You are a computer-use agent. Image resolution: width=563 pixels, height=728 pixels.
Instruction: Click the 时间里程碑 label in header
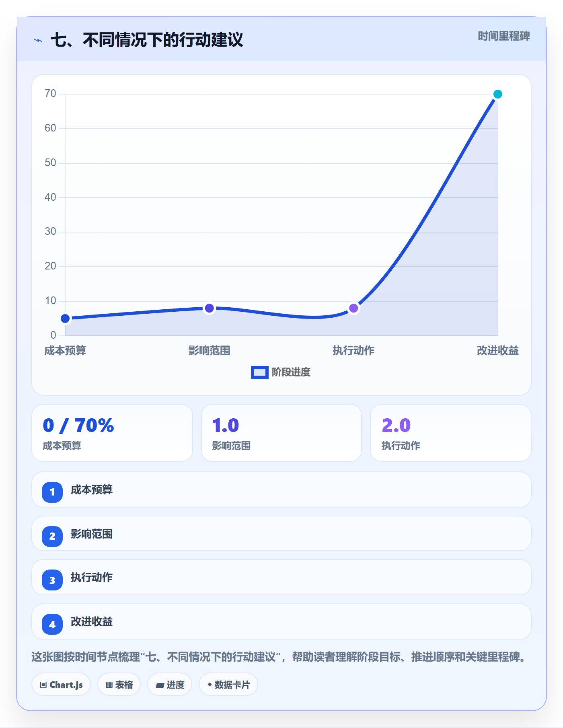coord(503,36)
